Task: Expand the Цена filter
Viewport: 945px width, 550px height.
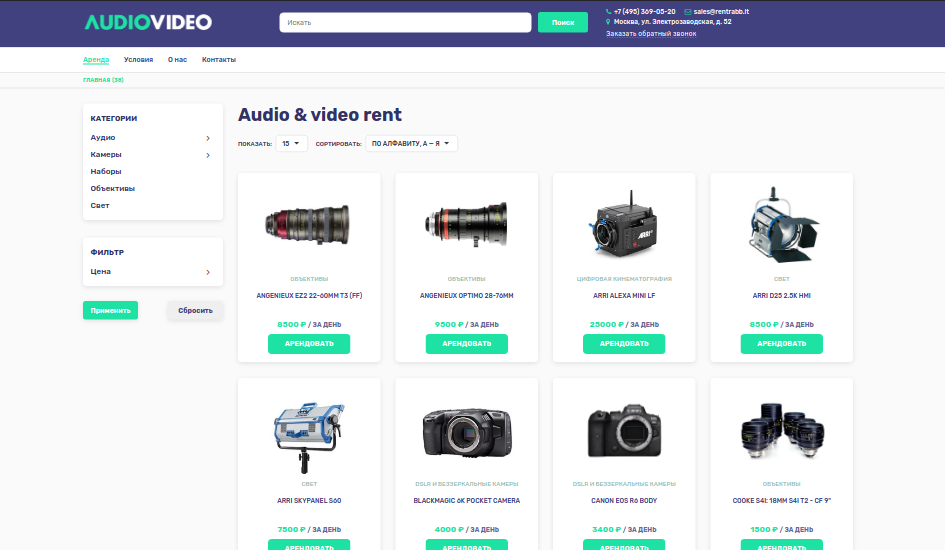Action: [x=208, y=272]
